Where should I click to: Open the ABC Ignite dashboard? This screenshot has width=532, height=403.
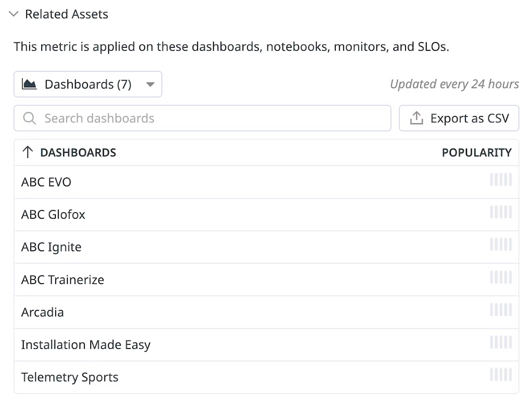[51, 247]
